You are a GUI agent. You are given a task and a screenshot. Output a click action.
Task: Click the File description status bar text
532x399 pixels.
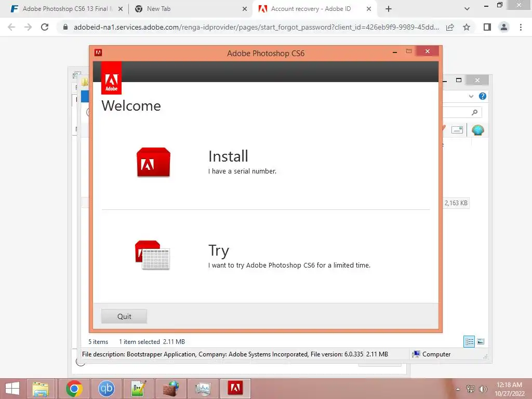point(222,354)
